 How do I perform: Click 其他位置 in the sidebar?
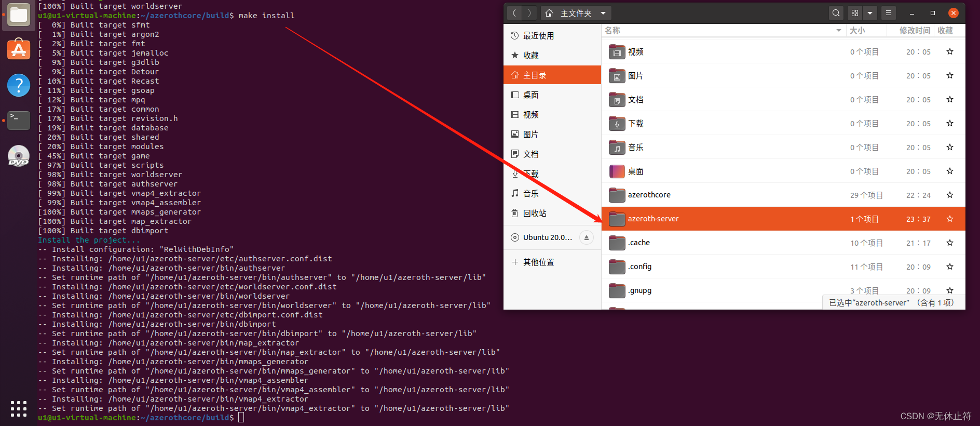click(538, 262)
